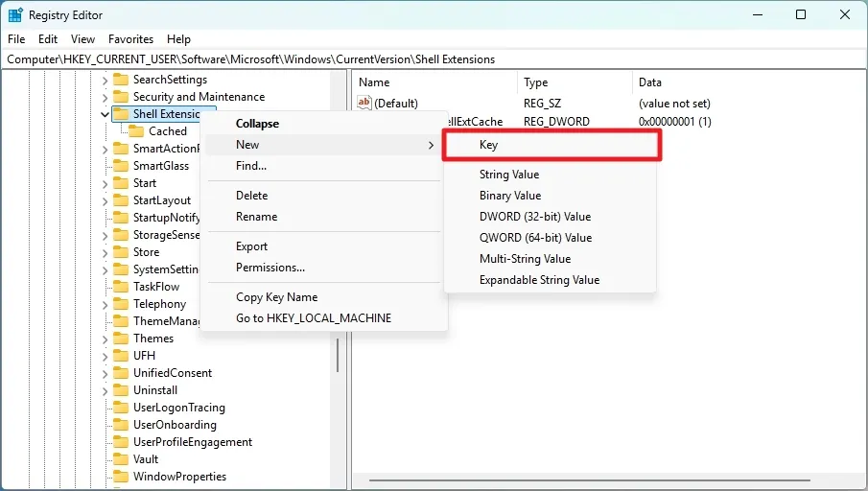Choose Multi-String Value
Image resolution: width=868 pixels, height=491 pixels.
550,259
